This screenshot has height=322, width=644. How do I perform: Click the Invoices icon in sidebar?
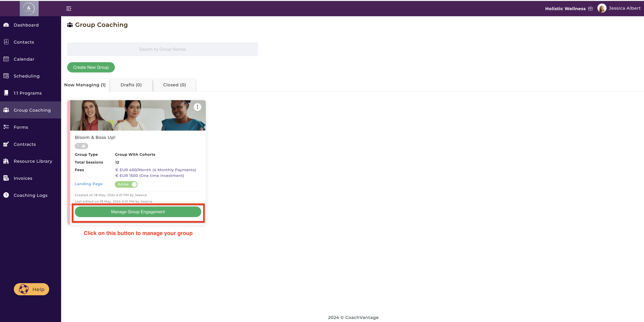(6, 178)
